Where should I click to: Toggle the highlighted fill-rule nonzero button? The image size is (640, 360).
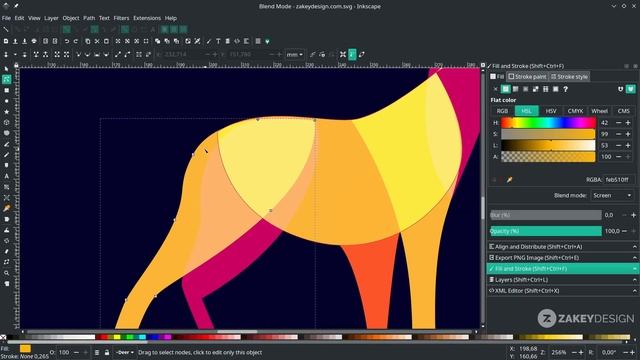click(631, 89)
